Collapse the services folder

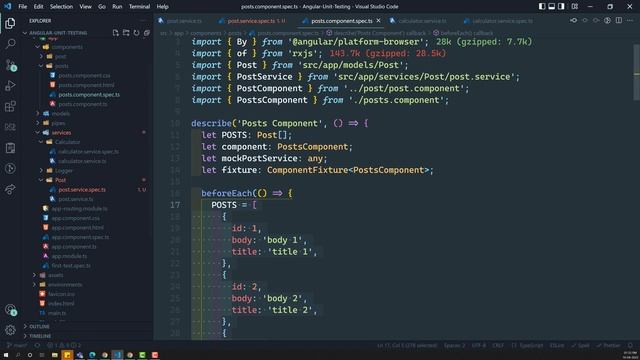click(x=61, y=133)
